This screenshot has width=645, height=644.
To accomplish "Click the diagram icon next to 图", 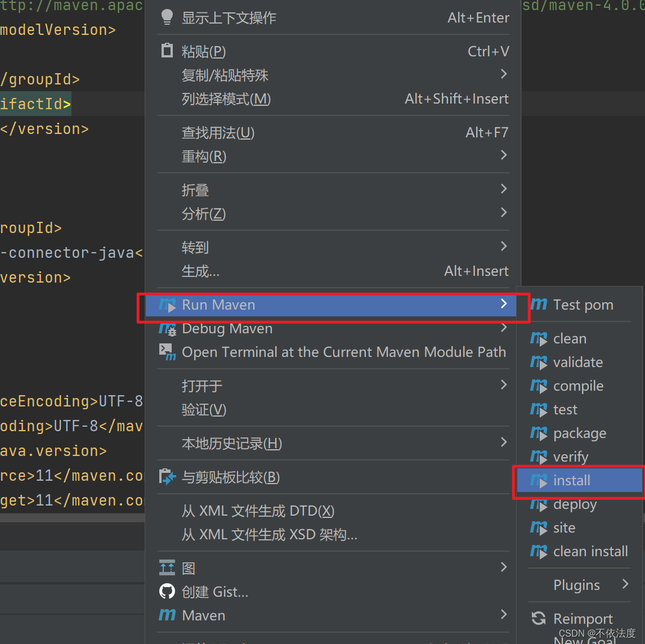I will pos(167,568).
